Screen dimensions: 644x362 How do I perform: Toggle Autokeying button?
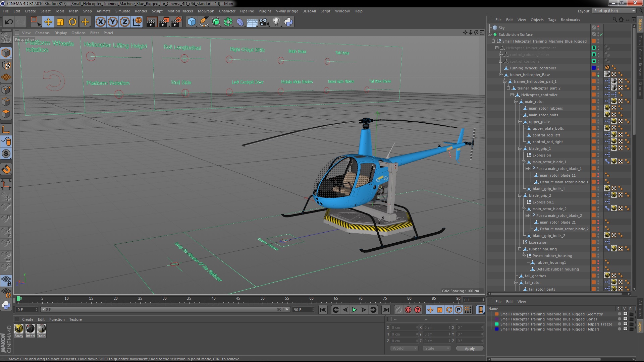tap(408, 310)
